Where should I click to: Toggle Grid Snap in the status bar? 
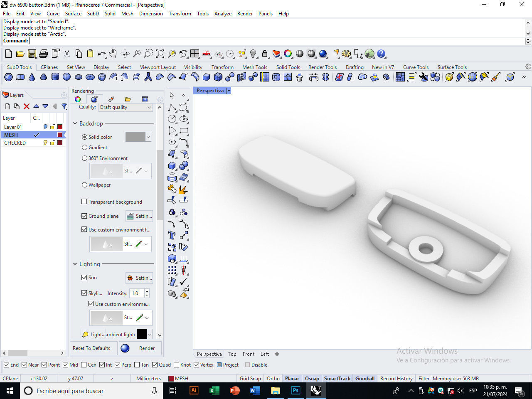pyautogui.click(x=250, y=379)
